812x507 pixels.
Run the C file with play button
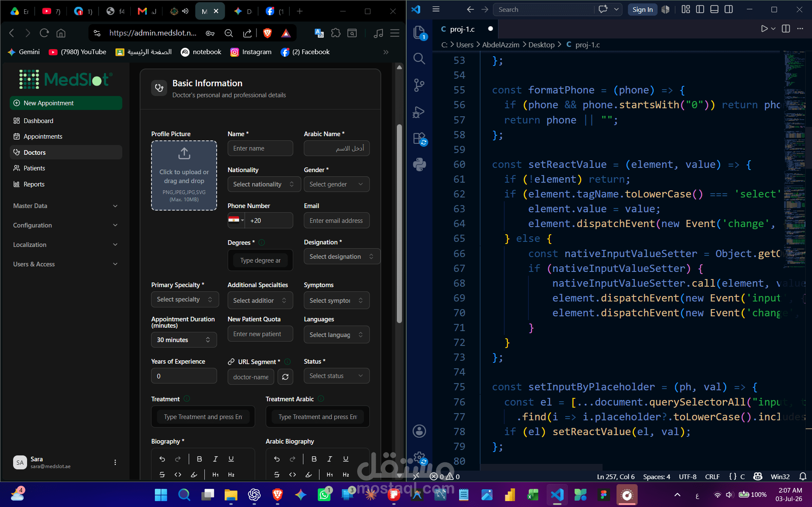coord(764,29)
